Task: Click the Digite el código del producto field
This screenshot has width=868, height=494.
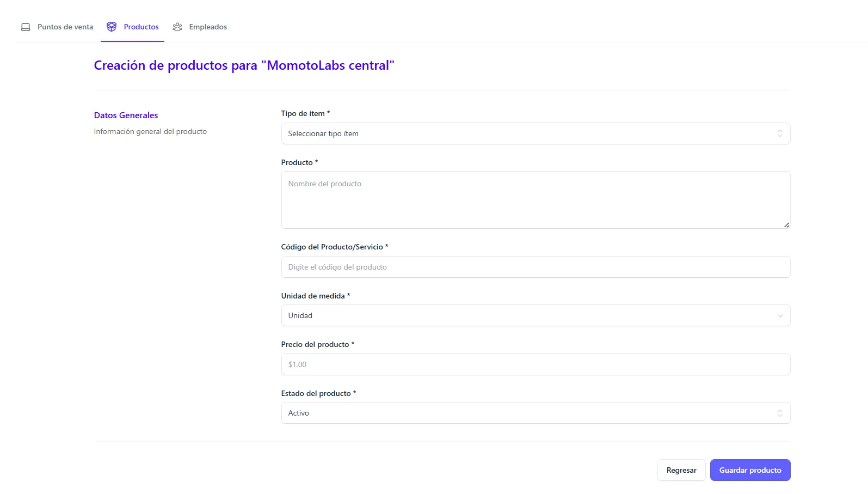Action: 535,267
